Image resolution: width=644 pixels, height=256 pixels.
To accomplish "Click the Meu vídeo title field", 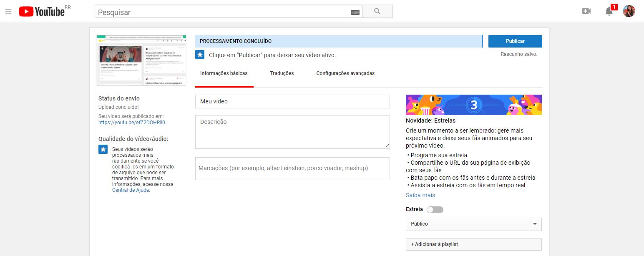I will 292,101.
